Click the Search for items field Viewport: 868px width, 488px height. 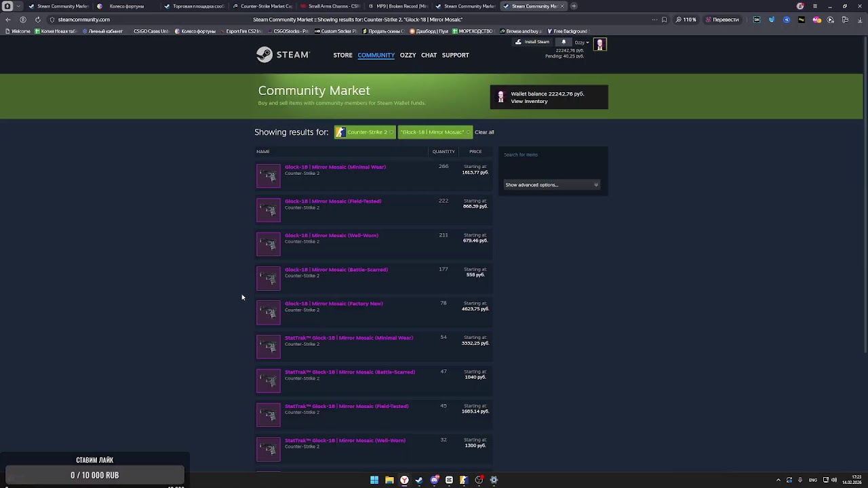coord(552,155)
